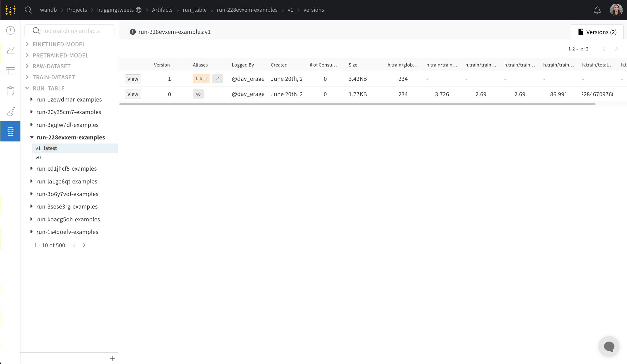Click the search magnifier in top bar

pos(28,10)
